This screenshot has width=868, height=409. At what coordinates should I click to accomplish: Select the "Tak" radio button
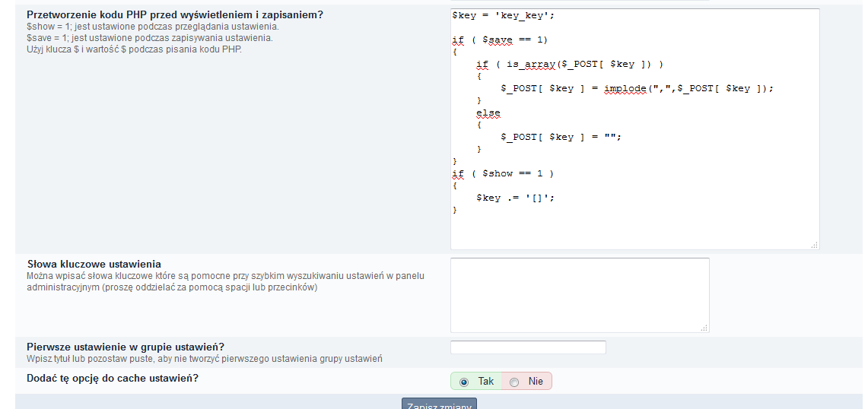[464, 382]
